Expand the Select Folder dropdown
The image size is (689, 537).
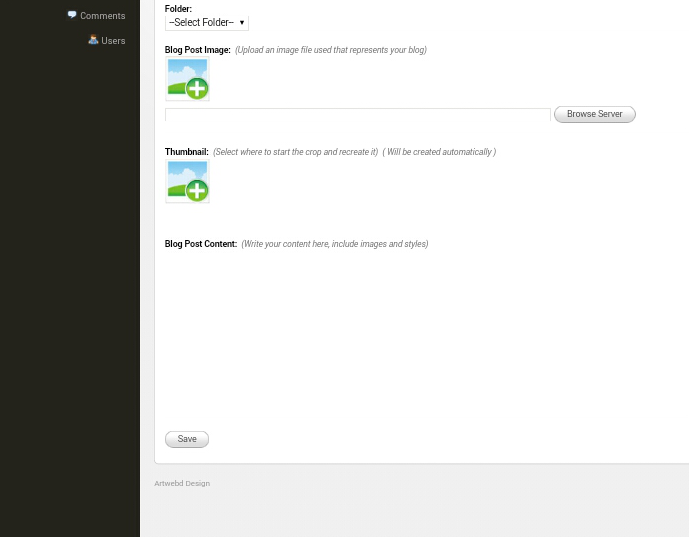coord(207,22)
